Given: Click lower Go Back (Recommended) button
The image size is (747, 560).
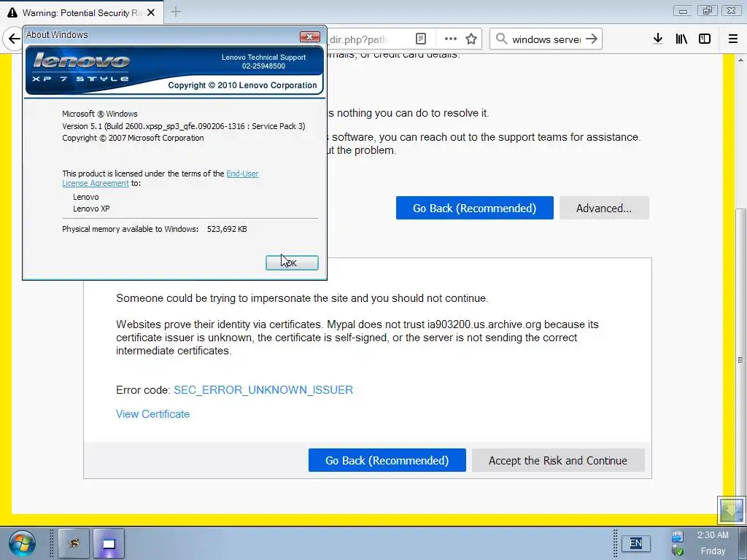Looking at the screenshot, I should coord(387,461).
